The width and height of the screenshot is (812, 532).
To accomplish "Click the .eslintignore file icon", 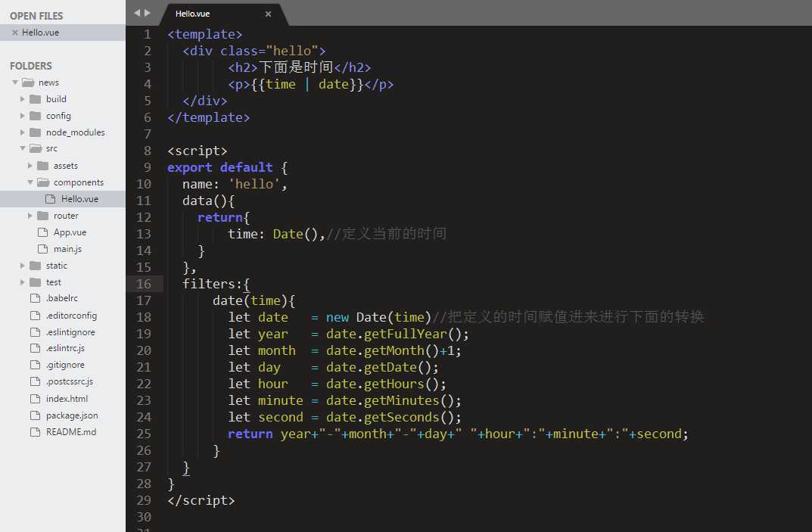I will 36,332.
